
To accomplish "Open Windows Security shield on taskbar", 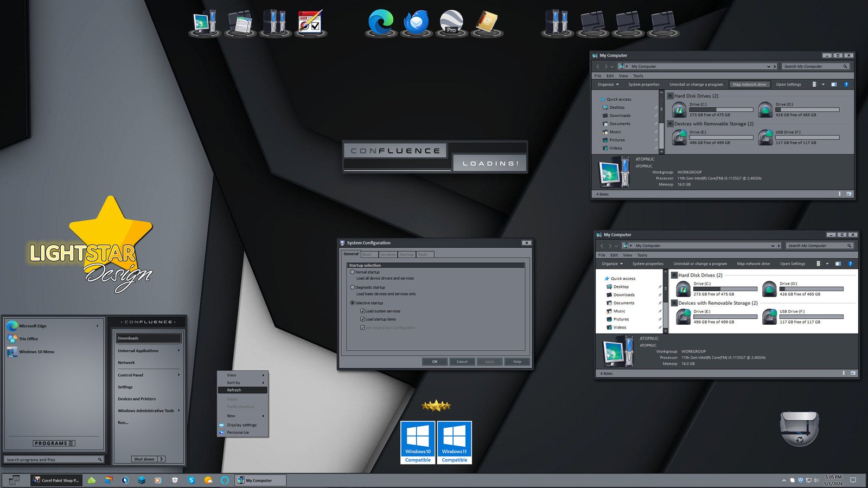I will [175, 480].
